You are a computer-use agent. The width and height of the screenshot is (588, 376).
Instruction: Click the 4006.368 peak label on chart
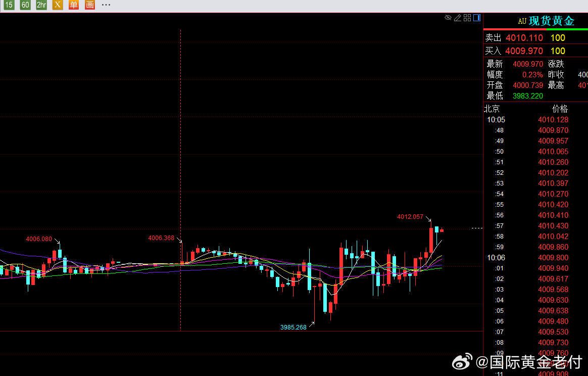tap(161, 238)
